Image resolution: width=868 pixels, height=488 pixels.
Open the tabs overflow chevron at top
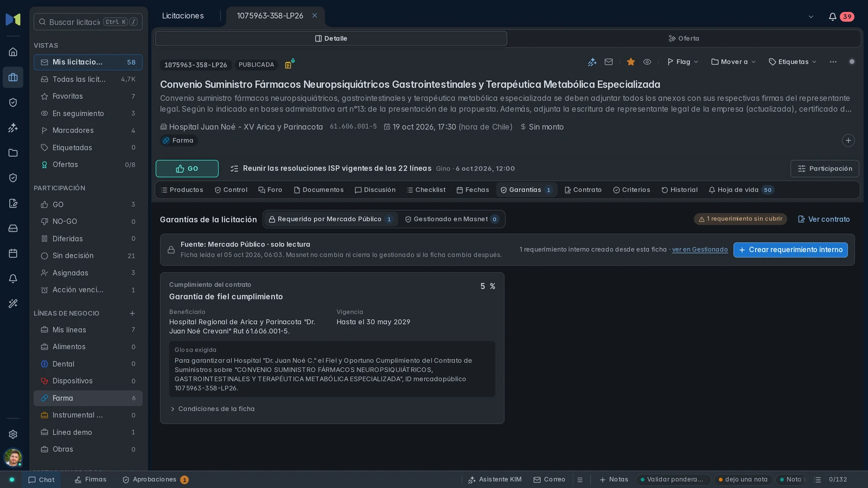pos(811,17)
